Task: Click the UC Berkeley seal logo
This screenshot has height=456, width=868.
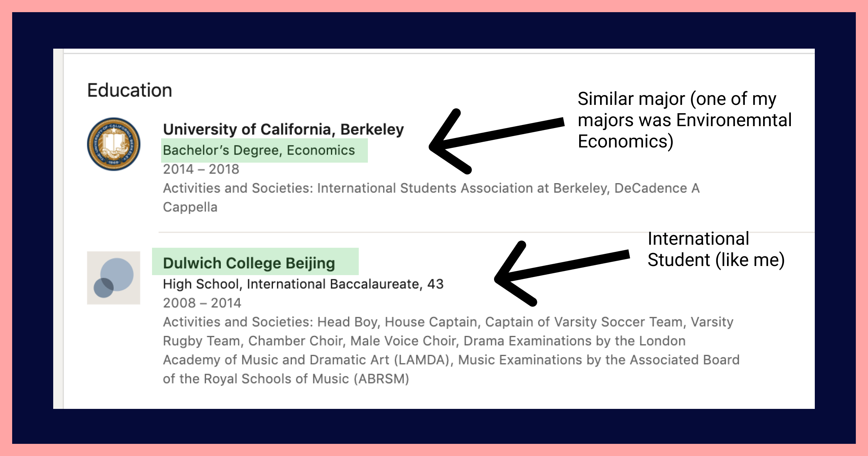Action: [x=114, y=144]
